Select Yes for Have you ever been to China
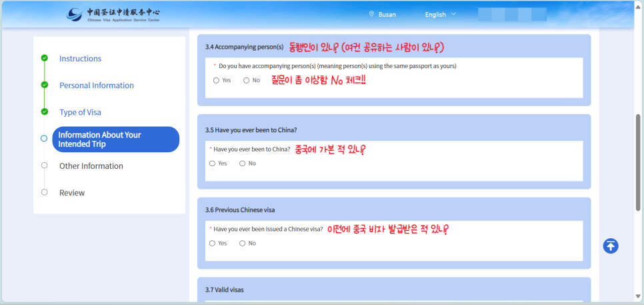 [x=213, y=164]
